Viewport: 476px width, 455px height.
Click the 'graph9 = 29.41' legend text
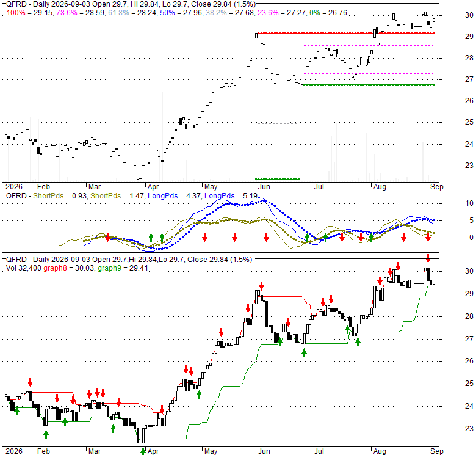(123, 268)
